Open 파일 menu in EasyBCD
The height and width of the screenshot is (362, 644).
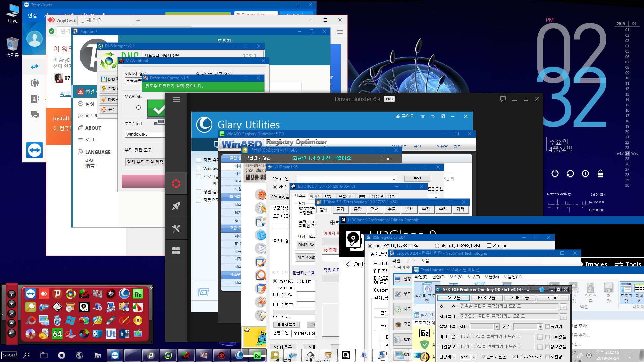(396, 260)
